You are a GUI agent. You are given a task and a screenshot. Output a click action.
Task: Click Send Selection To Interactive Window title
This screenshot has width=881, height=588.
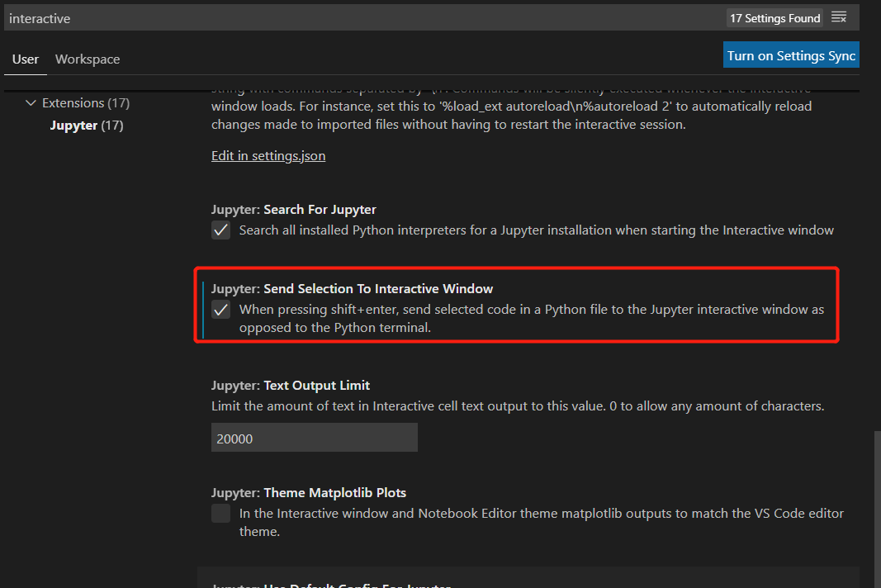[x=352, y=288]
